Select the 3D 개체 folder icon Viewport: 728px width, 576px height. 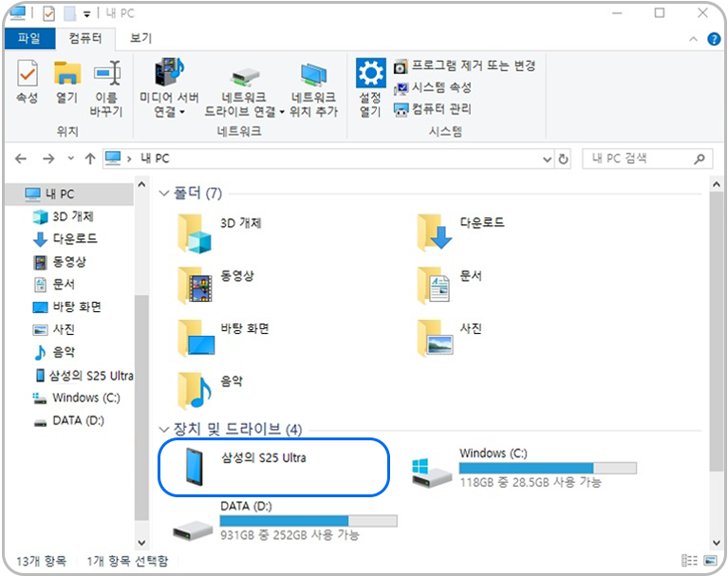[x=195, y=233]
